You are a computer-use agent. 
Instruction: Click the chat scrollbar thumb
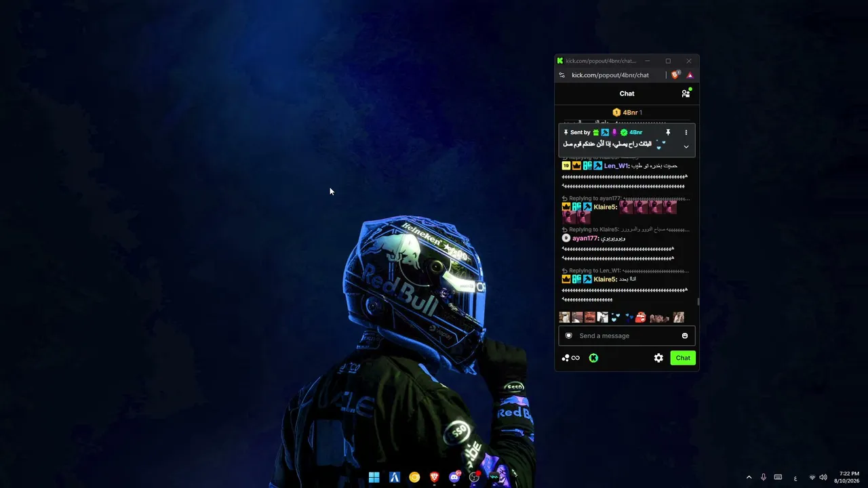(x=698, y=302)
